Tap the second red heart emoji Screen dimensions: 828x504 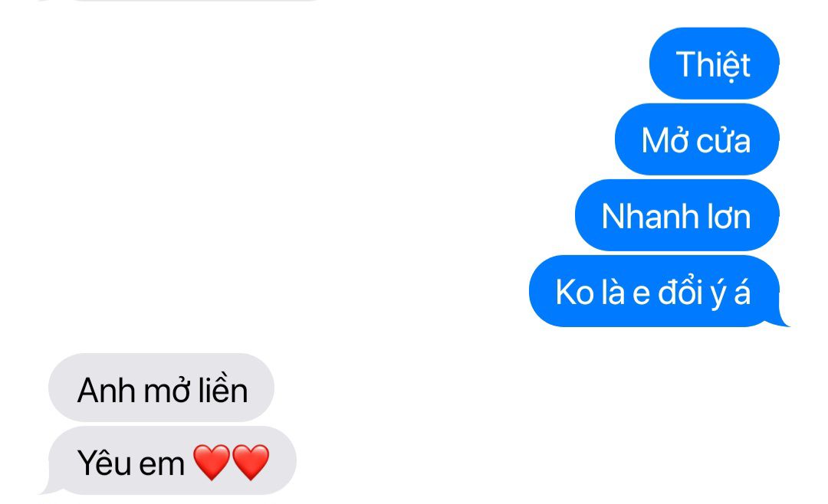pos(251,462)
